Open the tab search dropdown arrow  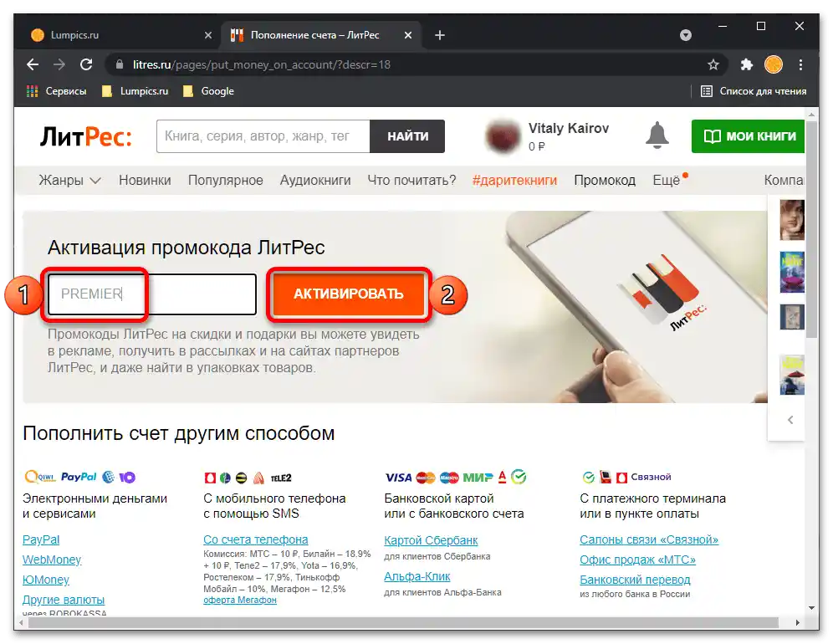[686, 35]
